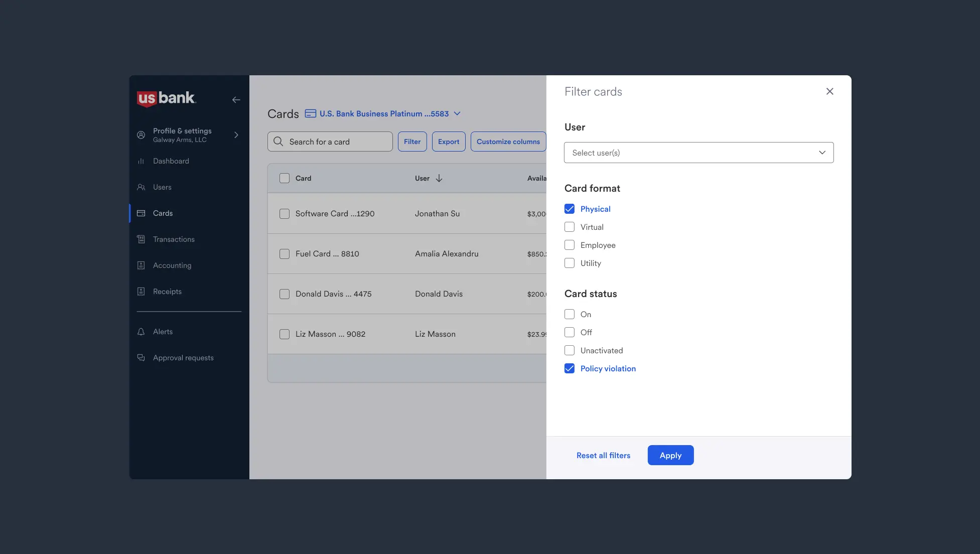Viewport: 980px width, 554px height.
Task: Open Accounting in the sidebar
Action: click(x=172, y=265)
